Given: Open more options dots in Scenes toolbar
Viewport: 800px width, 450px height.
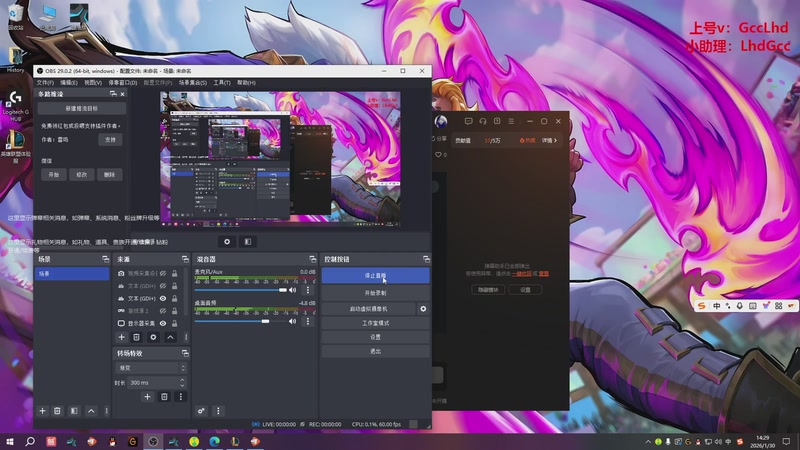Looking at the screenshot, I should (106, 411).
